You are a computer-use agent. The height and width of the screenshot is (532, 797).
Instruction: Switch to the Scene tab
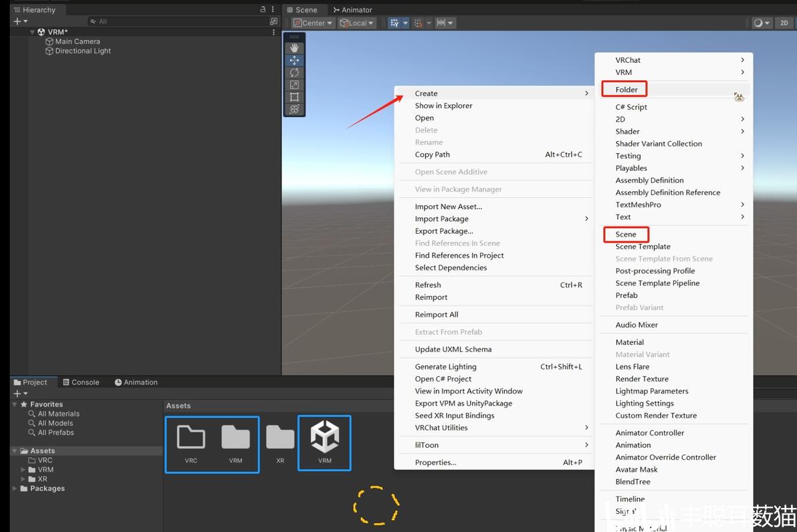tap(302, 9)
